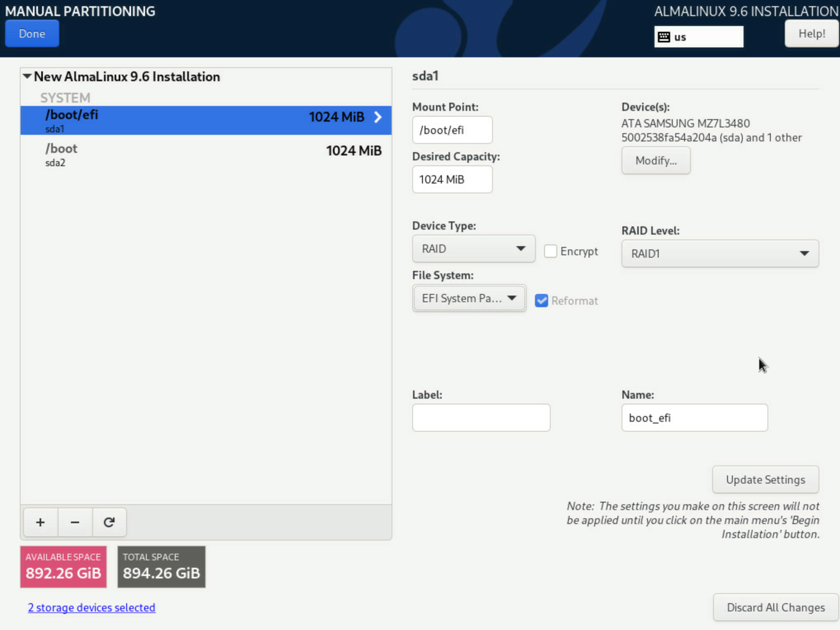Toggle the Reformat checkbox
This screenshot has width=840, height=630.
(541, 301)
